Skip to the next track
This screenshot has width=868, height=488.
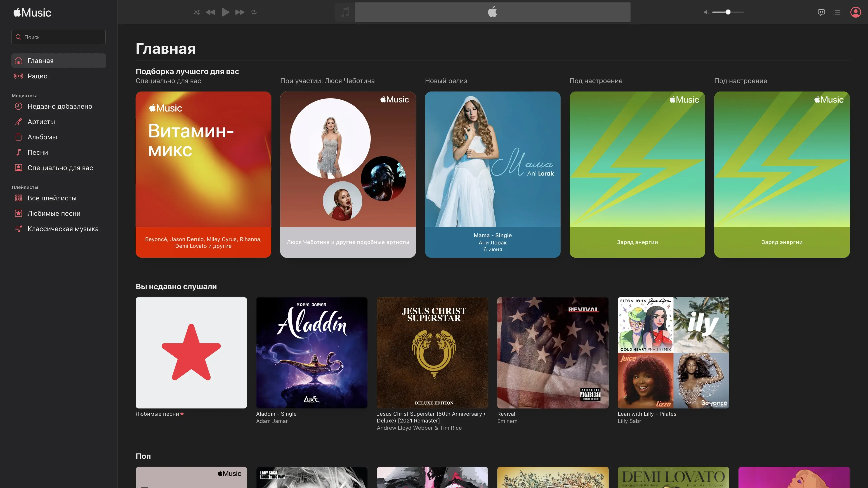click(x=240, y=12)
